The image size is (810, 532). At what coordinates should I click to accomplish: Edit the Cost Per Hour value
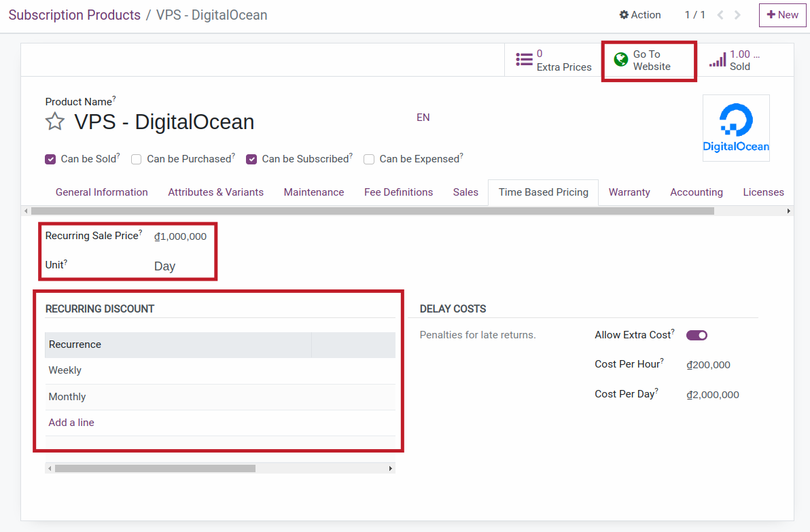[708, 365]
